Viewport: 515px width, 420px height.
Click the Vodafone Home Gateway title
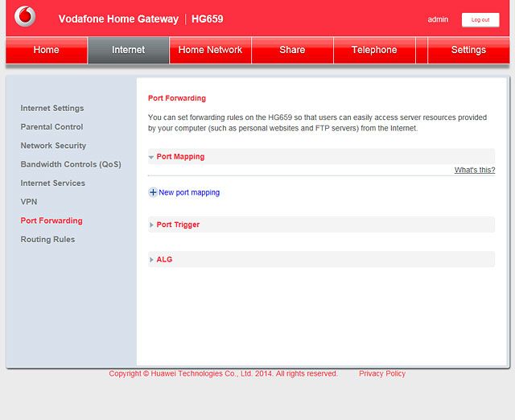118,19
